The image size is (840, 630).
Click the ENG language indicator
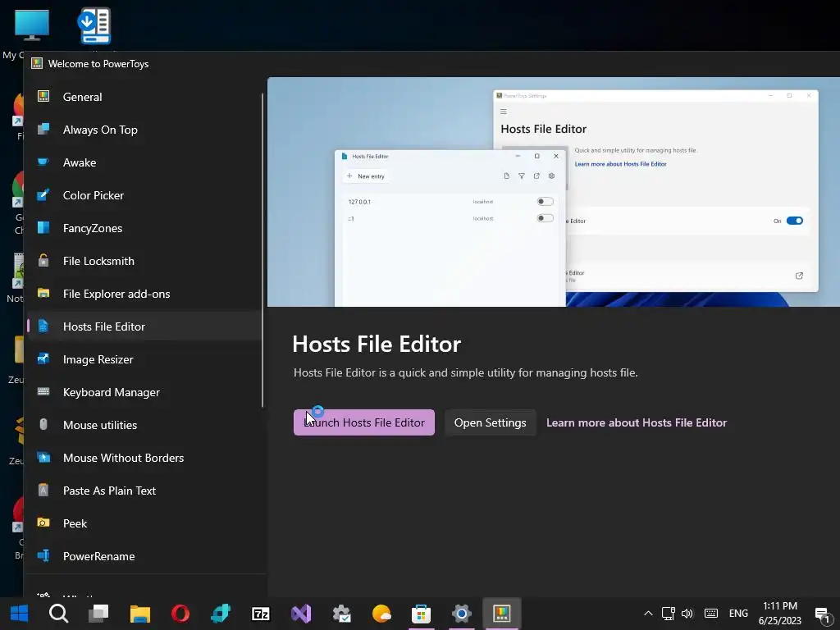738,614
